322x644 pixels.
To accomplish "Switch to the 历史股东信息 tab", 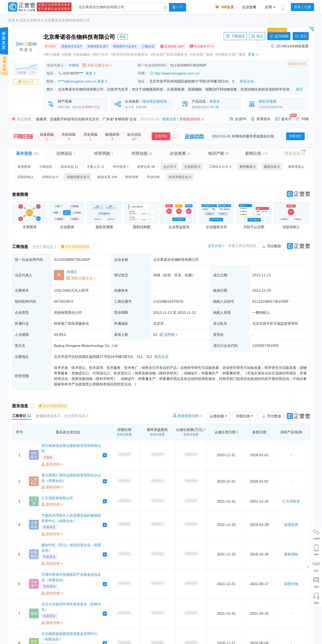I will pos(76,416).
